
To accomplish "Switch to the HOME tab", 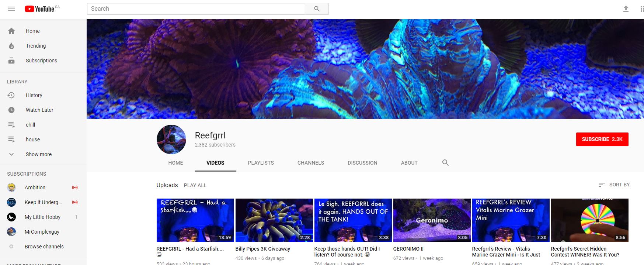I will tap(175, 163).
